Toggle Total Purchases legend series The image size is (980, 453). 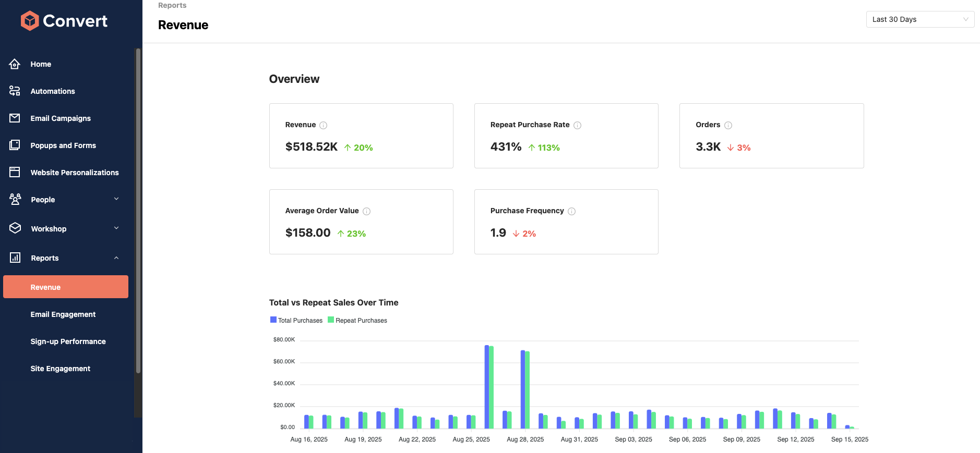click(296, 321)
